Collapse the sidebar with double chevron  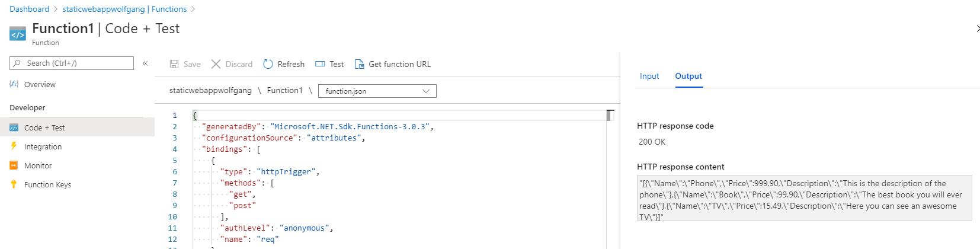point(145,63)
